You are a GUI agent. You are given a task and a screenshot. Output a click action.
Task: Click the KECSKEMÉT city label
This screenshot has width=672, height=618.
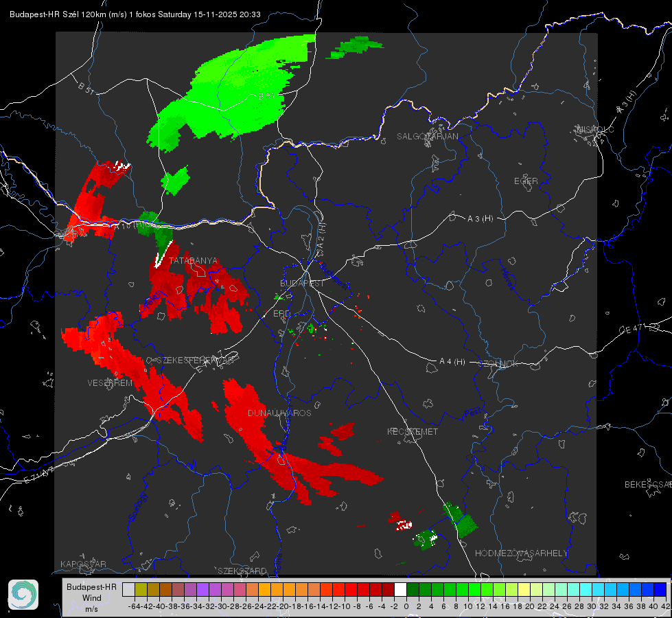click(x=413, y=432)
